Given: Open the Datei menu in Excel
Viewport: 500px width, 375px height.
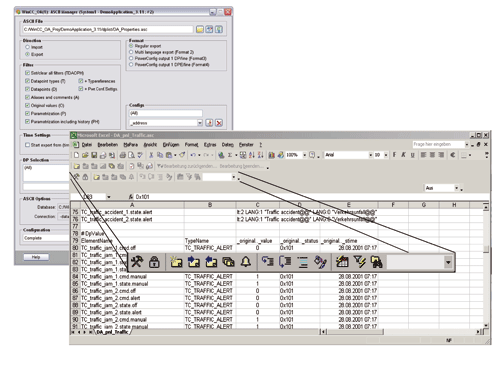Looking at the screenshot, I should (x=87, y=145).
